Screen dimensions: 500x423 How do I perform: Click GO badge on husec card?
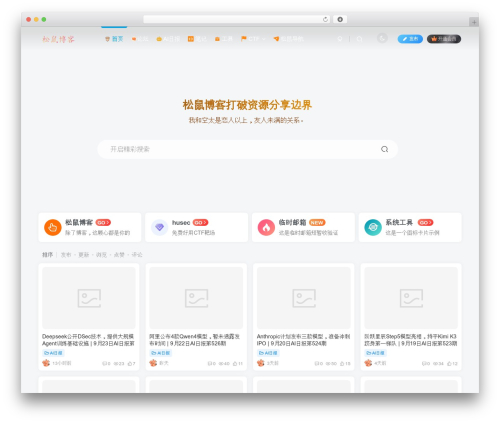point(200,222)
